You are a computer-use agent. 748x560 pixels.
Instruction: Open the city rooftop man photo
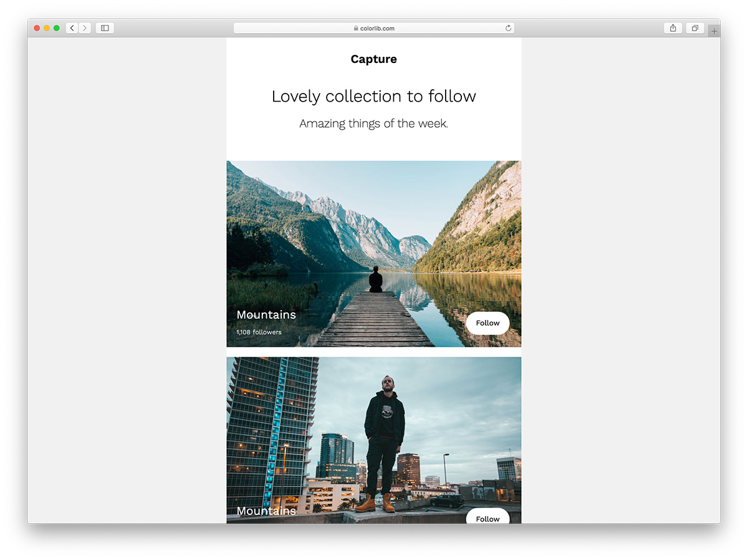tap(374, 440)
